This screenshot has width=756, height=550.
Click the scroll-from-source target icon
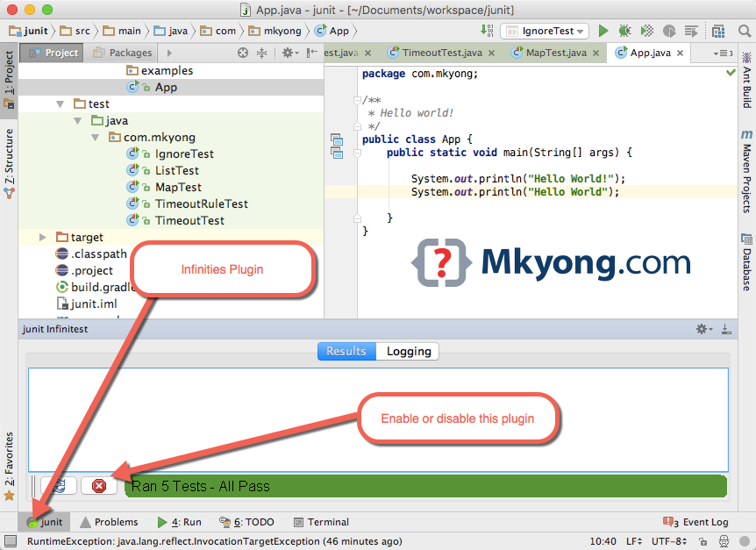pos(243,53)
